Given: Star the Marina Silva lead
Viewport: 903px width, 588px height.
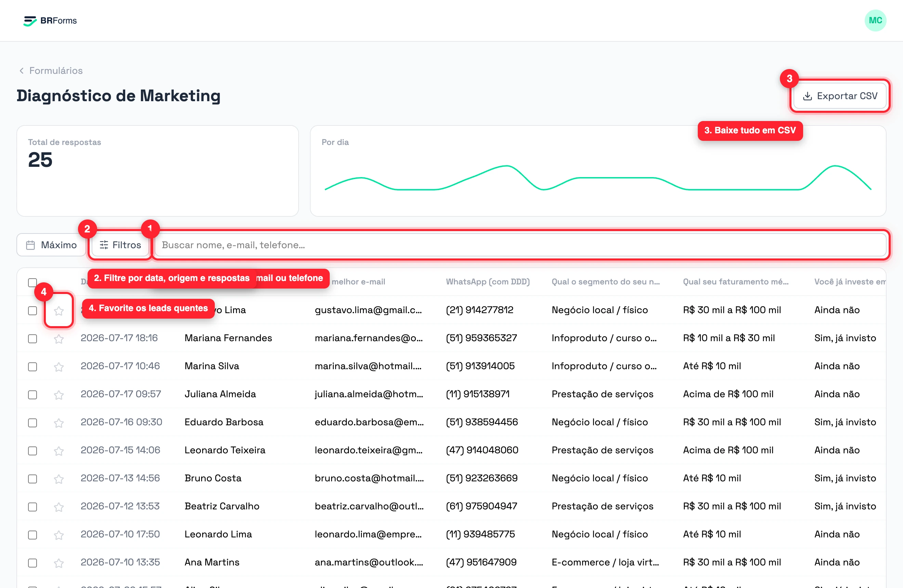Looking at the screenshot, I should click(x=59, y=367).
